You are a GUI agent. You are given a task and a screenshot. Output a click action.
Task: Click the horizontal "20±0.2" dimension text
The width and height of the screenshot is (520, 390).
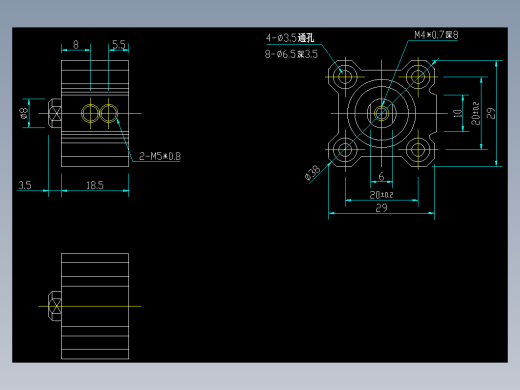pyautogui.click(x=381, y=195)
